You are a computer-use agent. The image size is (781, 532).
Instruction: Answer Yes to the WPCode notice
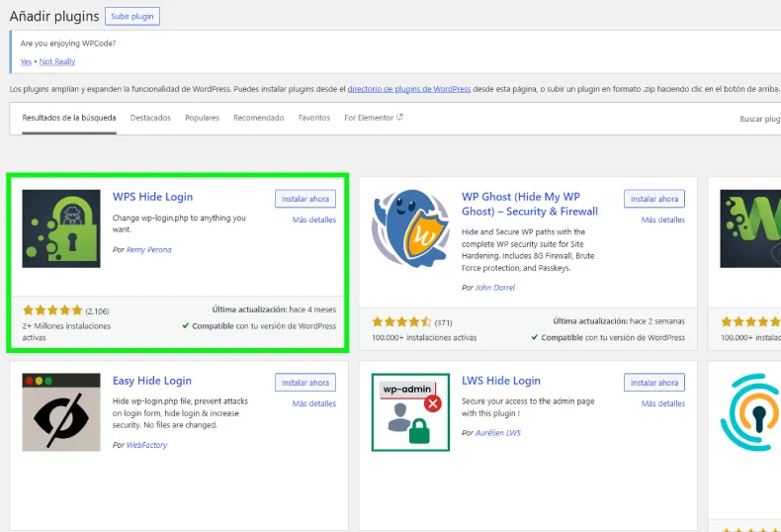26,61
